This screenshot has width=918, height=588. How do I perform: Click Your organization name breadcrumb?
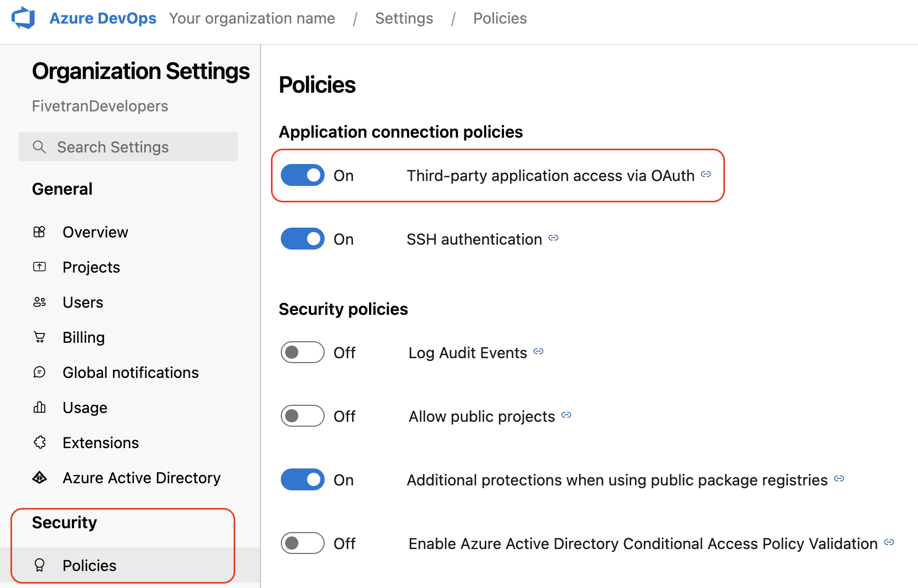click(252, 18)
